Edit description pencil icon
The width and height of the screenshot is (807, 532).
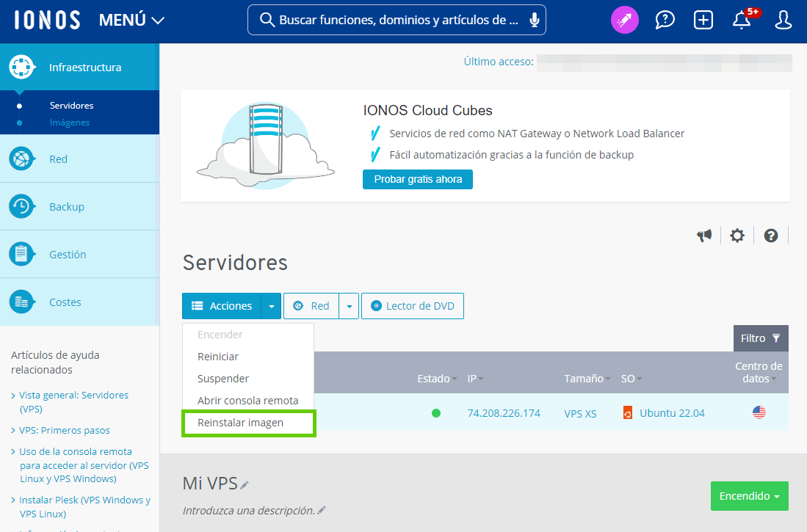coord(322,511)
